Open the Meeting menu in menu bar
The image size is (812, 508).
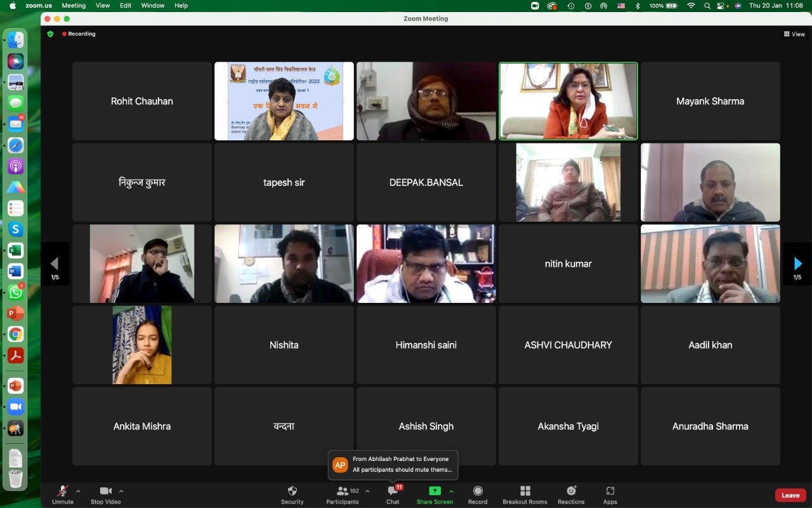pyautogui.click(x=74, y=6)
